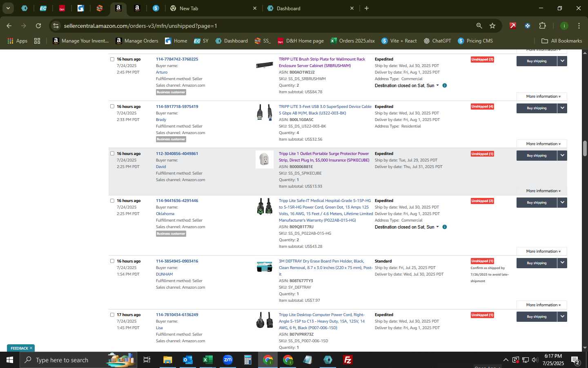
Task: Open Outlook from the taskbar
Action: tap(188, 360)
